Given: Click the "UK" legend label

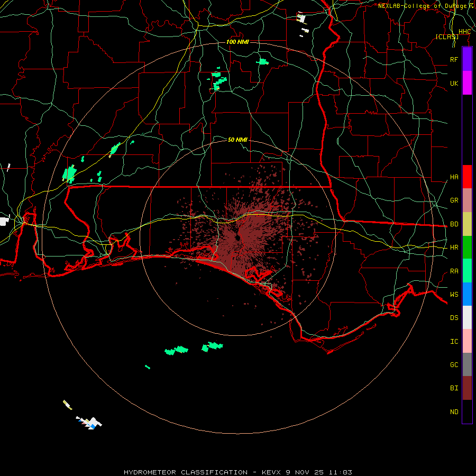Looking at the screenshot, I should [454, 83].
